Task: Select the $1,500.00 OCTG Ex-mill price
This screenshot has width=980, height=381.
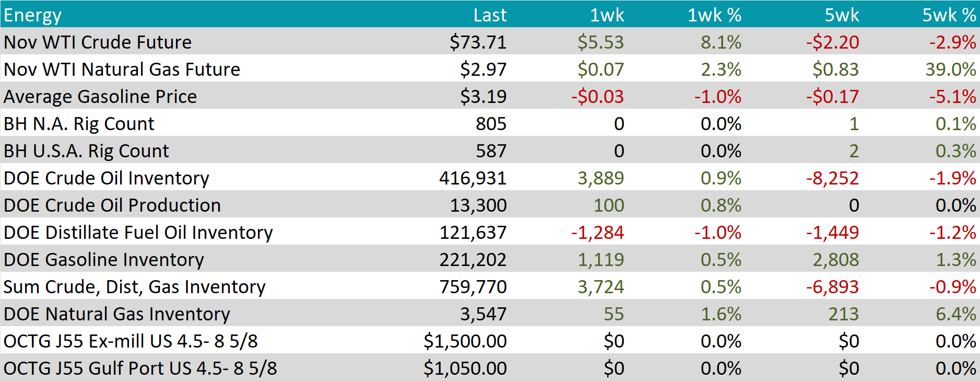Action: click(465, 341)
